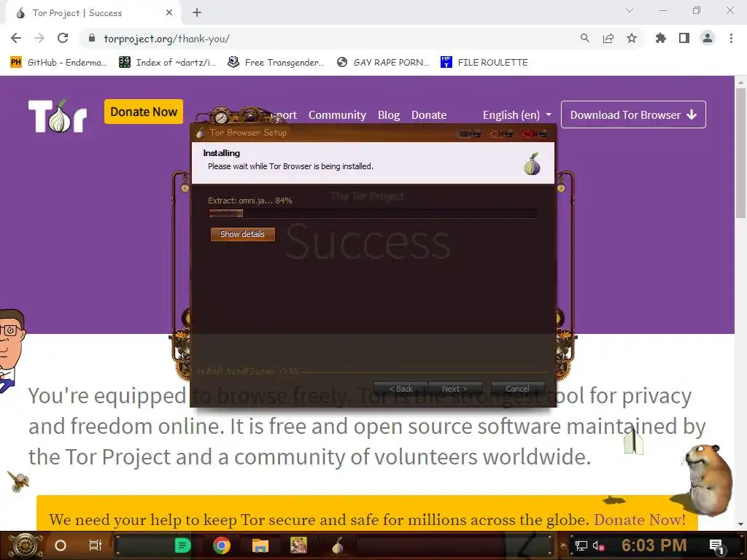Click Show details in the Tor installer
Viewport: 747px width, 560px height.
pyautogui.click(x=242, y=234)
